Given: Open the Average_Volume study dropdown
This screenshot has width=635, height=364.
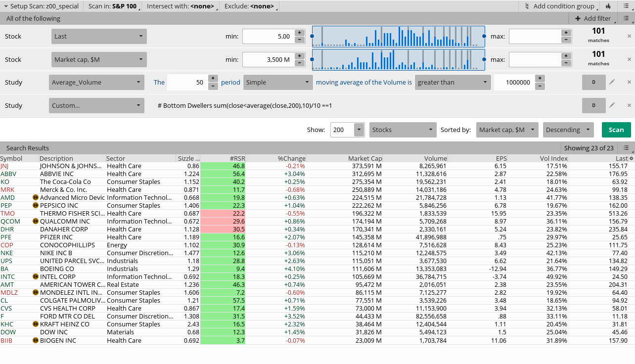Looking at the screenshot, I should coord(96,82).
